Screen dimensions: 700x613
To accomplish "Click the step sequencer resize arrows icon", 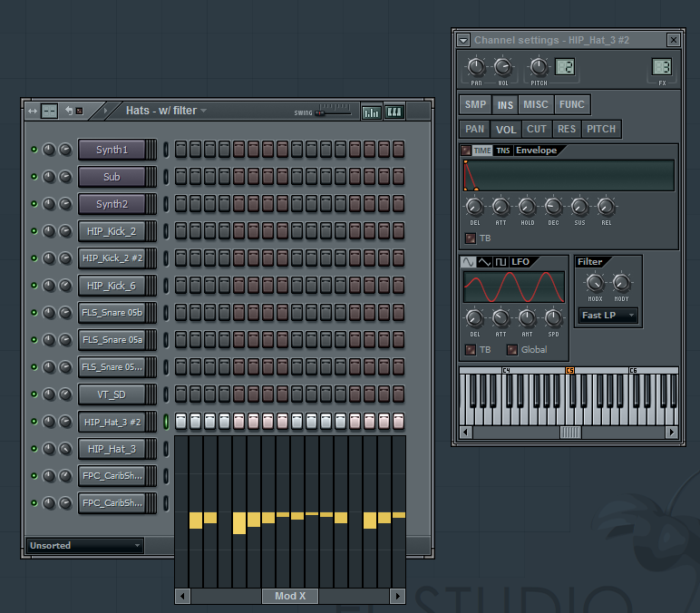I will click(33, 111).
